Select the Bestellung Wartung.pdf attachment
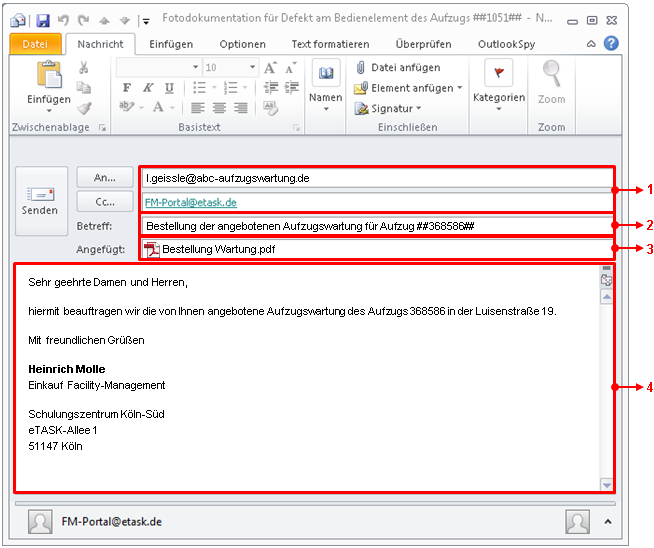 click(x=209, y=249)
